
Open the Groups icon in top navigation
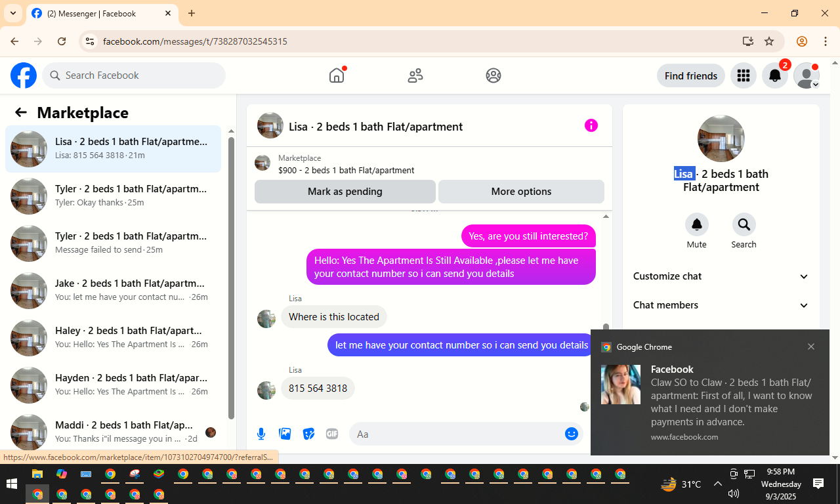(x=493, y=75)
